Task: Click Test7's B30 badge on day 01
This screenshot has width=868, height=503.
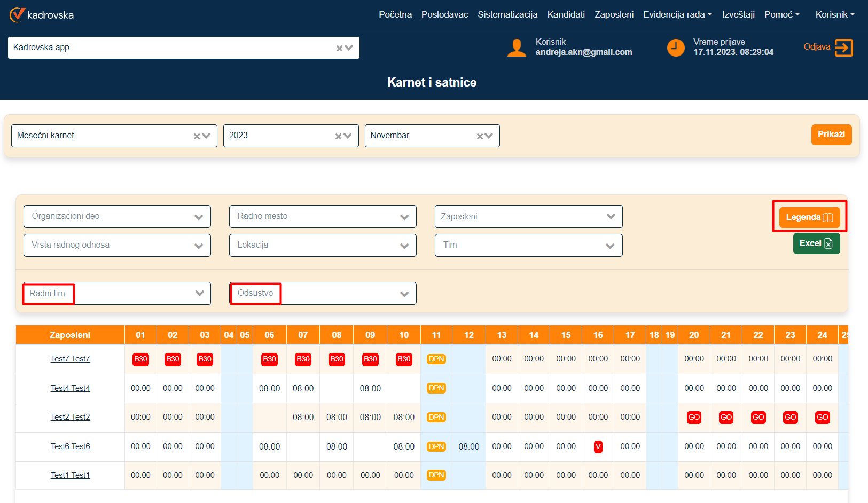Action: pyautogui.click(x=140, y=359)
